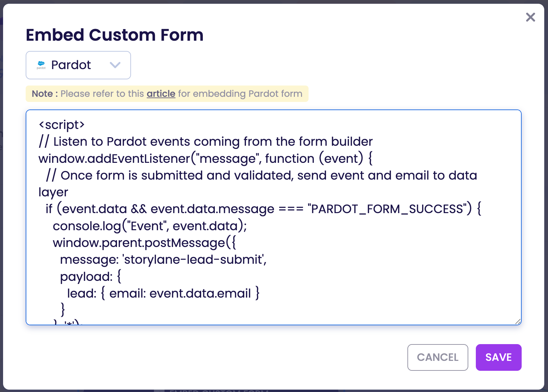This screenshot has height=392, width=548.
Task: Place cursor on the <script> tag line
Action: pyautogui.click(x=62, y=125)
